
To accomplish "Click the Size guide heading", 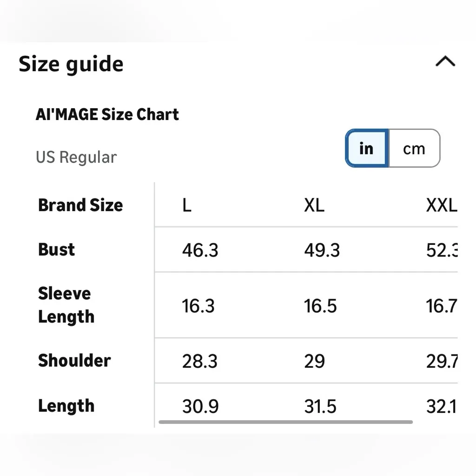I will pos(71,64).
